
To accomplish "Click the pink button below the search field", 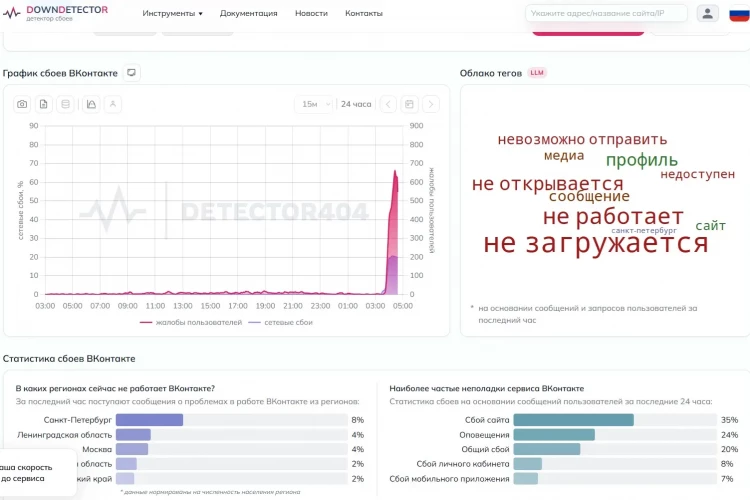I will 588,33.
